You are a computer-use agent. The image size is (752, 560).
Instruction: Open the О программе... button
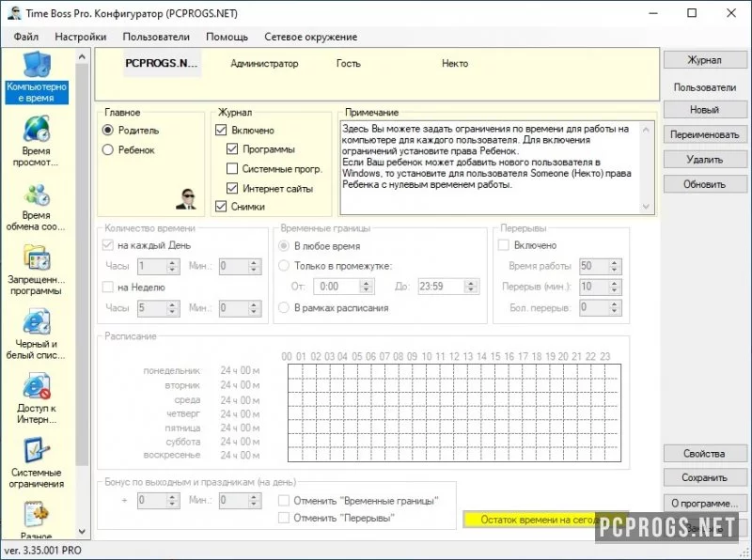[x=705, y=504]
